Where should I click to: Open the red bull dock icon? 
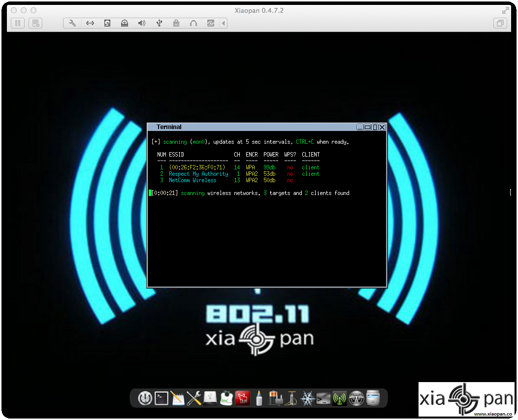tap(242, 398)
